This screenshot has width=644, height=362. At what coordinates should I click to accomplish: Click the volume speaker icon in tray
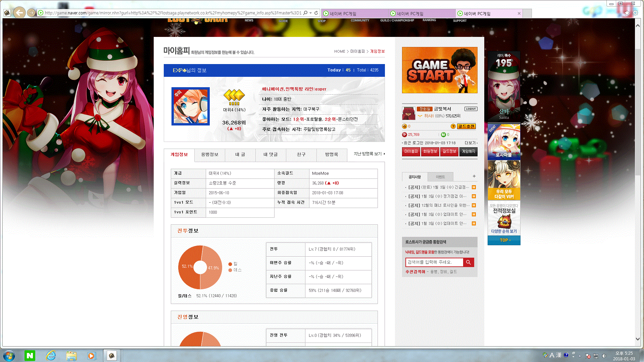tap(604, 356)
